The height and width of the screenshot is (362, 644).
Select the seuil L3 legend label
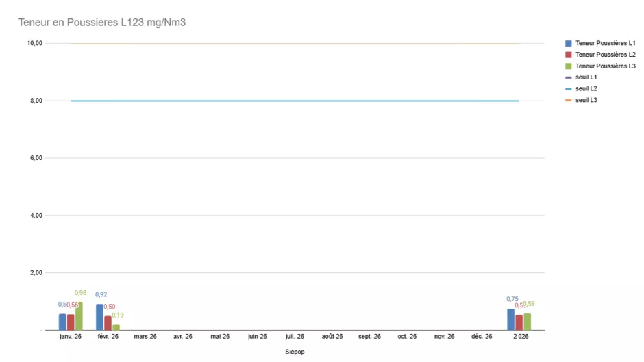click(x=586, y=100)
